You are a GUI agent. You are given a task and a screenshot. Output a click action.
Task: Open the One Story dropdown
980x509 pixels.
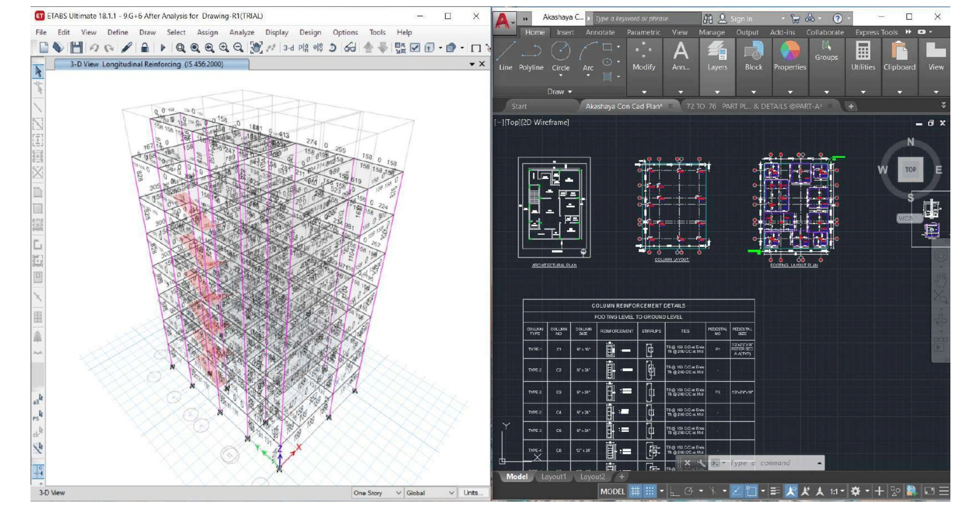coord(377,493)
